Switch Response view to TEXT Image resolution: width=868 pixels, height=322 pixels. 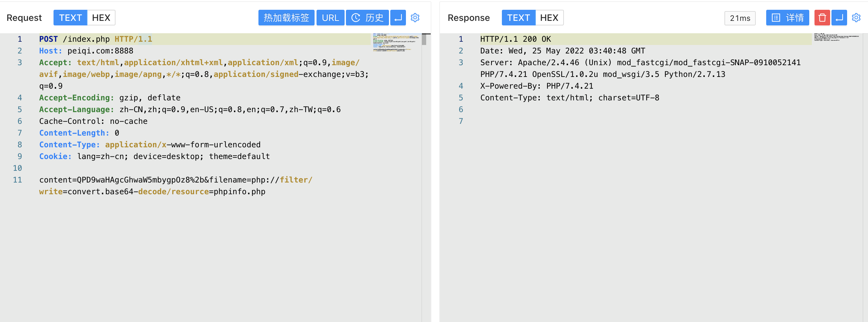[x=518, y=18]
